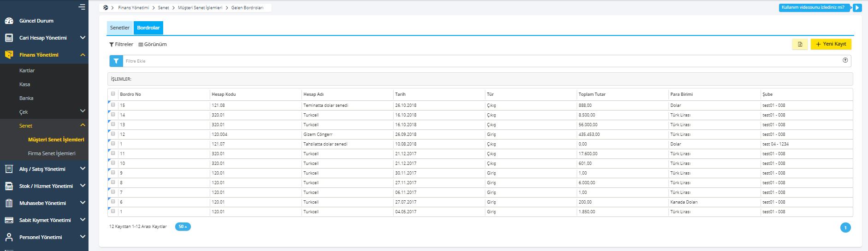Sort by Şube column header
This screenshot has width=868, height=251.
pos(768,94)
